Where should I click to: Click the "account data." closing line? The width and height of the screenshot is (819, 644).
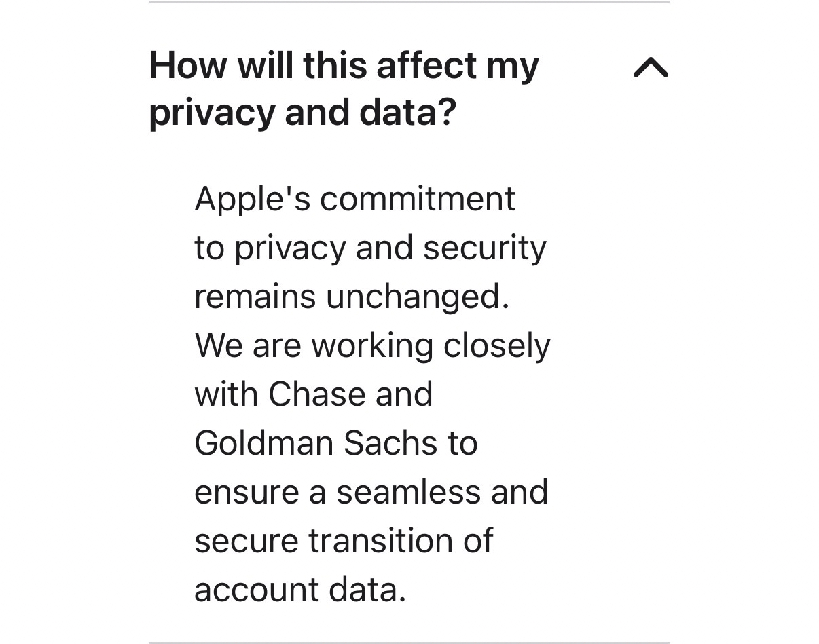pyautogui.click(x=300, y=590)
